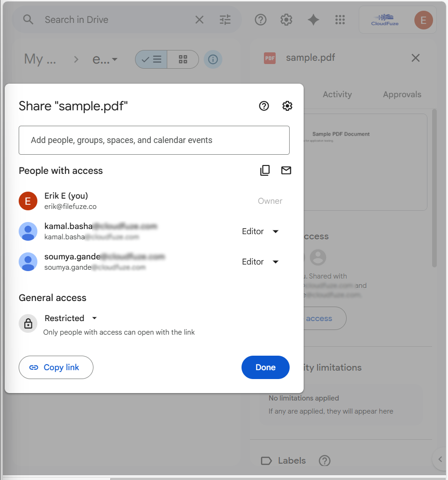Open kamal.basha's Editor permission dropdown
The image size is (448, 480).
coord(261,231)
